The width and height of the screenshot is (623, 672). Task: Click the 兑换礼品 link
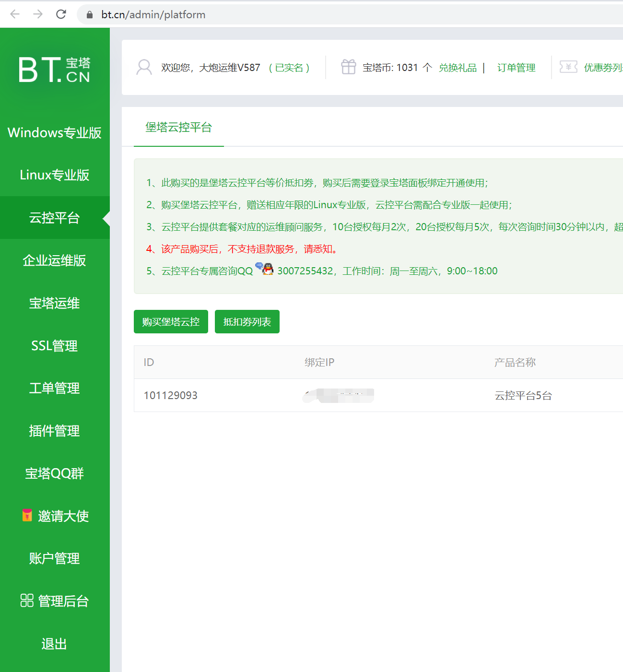click(458, 68)
